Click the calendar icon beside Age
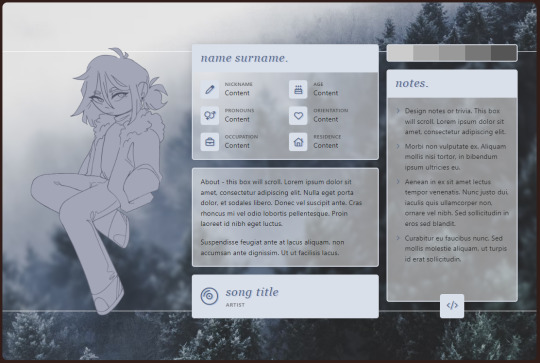Viewport: 540px width, 363px height. tap(298, 89)
